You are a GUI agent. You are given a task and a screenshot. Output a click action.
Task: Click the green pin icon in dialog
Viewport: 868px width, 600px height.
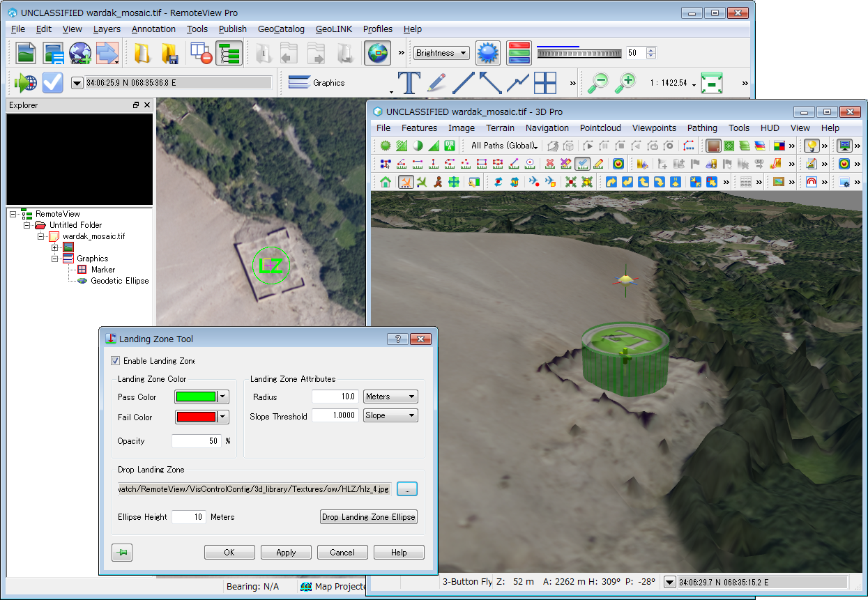tap(122, 553)
